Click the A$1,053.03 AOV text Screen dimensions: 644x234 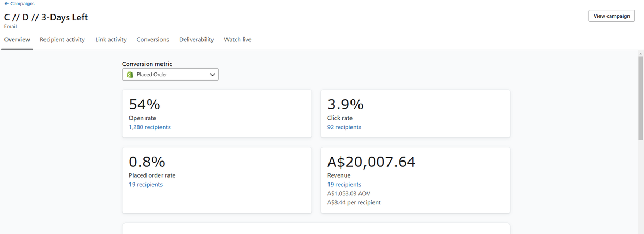tap(349, 193)
